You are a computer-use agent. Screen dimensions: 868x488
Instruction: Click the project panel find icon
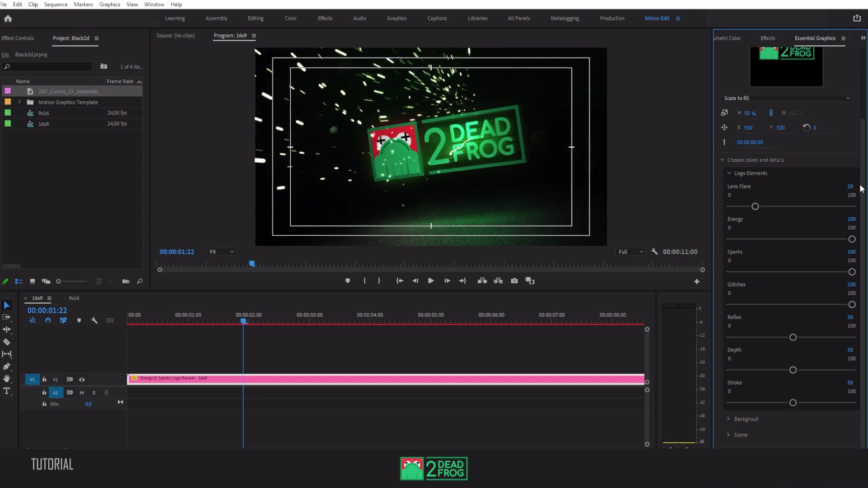(140, 282)
